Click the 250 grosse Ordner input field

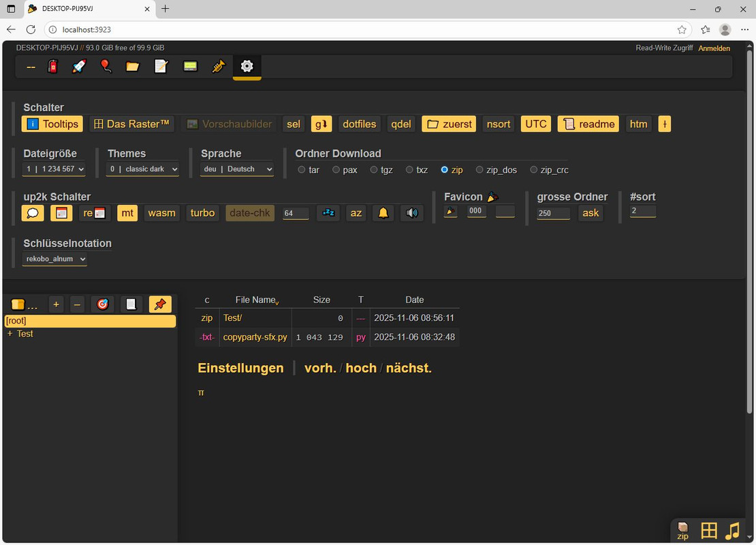click(554, 213)
